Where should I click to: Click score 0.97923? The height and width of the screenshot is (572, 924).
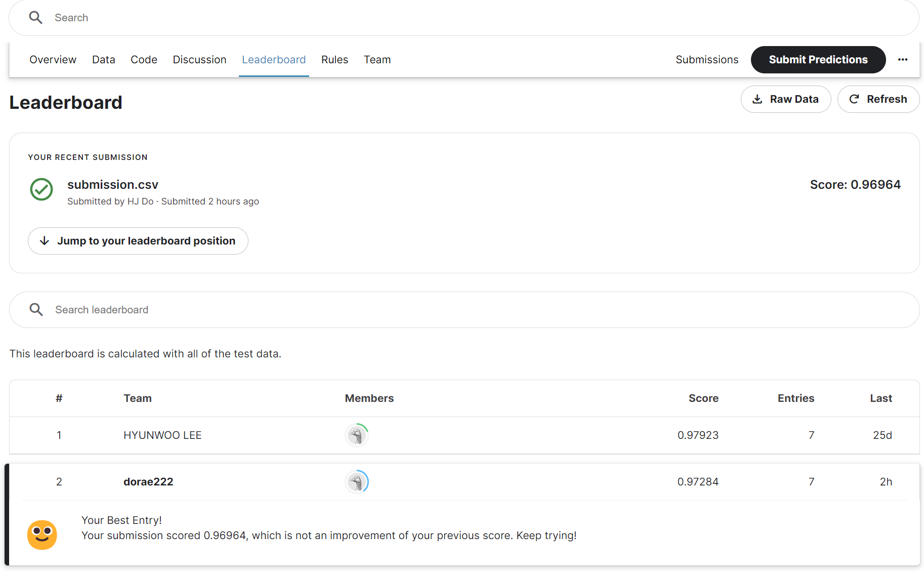[x=698, y=435]
